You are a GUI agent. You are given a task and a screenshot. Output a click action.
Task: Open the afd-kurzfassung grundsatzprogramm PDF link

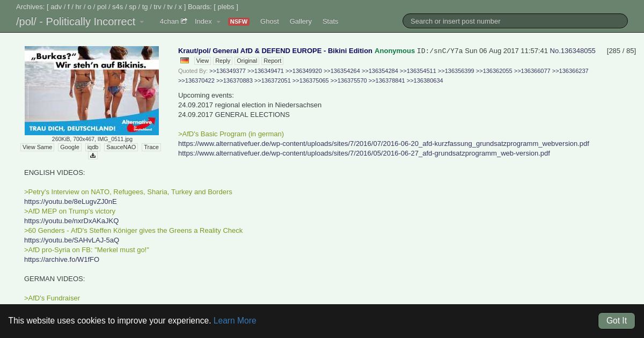click(x=384, y=143)
